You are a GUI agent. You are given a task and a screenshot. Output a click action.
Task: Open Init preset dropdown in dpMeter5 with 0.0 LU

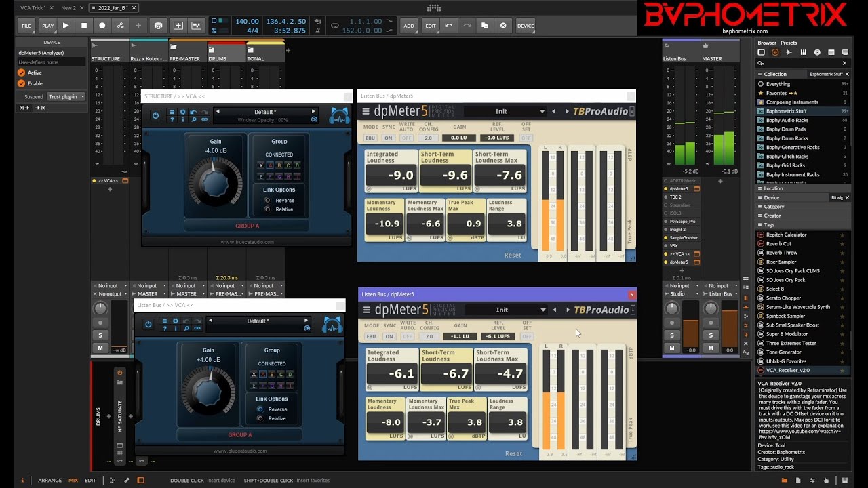[x=505, y=111]
